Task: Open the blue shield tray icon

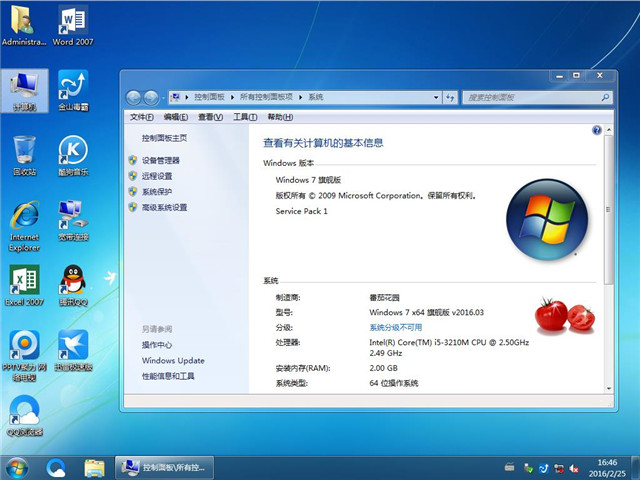Action: point(544,468)
